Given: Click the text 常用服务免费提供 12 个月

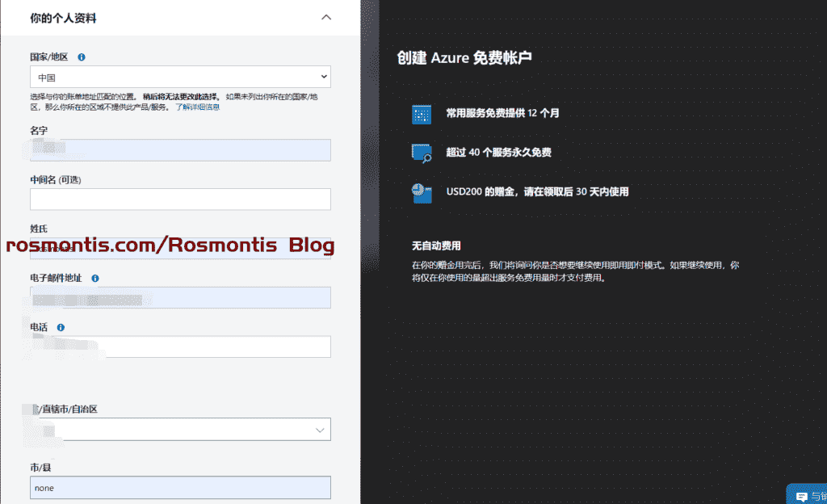Looking at the screenshot, I should (x=502, y=113).
